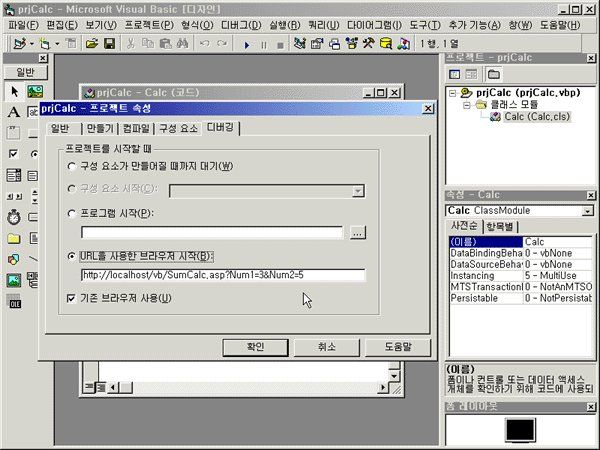Select the Timer tool in the toolbox
The image size is (600, 450).
tap(14, 217)
